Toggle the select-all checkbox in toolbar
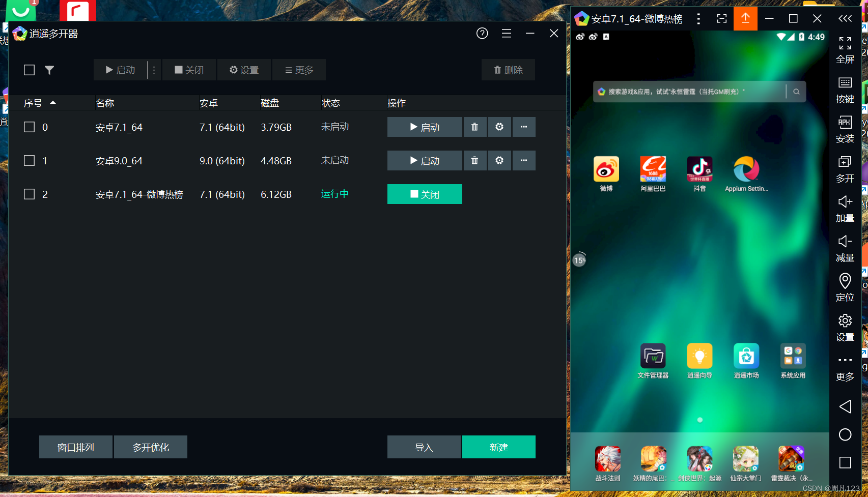This screenshot has height=497, width=868. [x=30, y=70]
